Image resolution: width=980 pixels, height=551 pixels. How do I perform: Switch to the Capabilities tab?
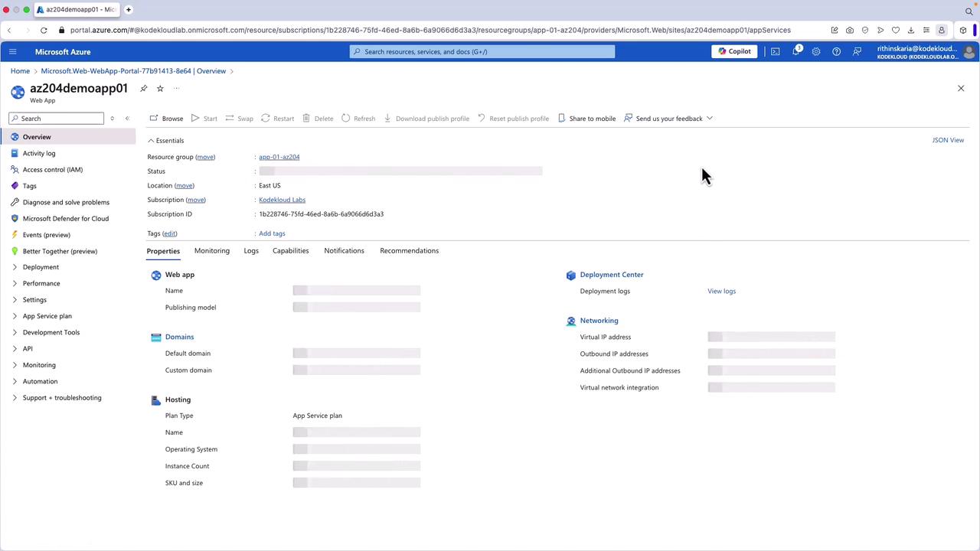click(x=290, y=251)
